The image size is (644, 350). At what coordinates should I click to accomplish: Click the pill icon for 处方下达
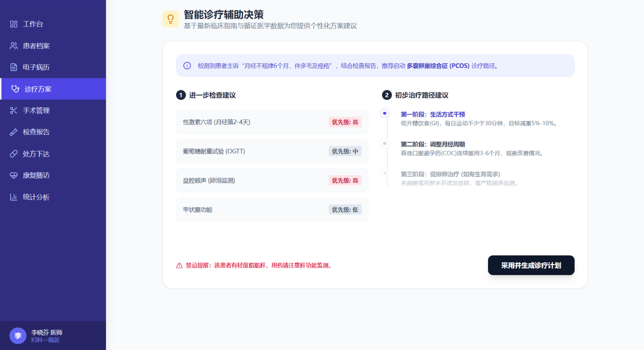coord(13,154)
